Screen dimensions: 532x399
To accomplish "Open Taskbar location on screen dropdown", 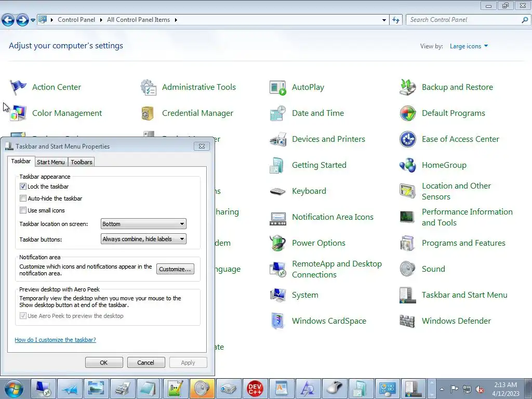I will [x=143, y=224].
